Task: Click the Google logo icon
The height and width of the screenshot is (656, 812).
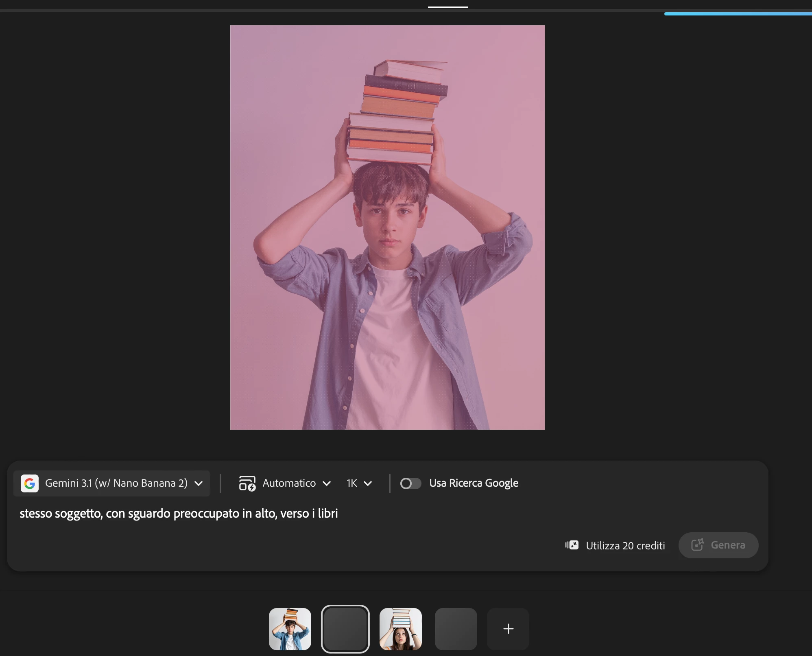Action: coord(30,483)
